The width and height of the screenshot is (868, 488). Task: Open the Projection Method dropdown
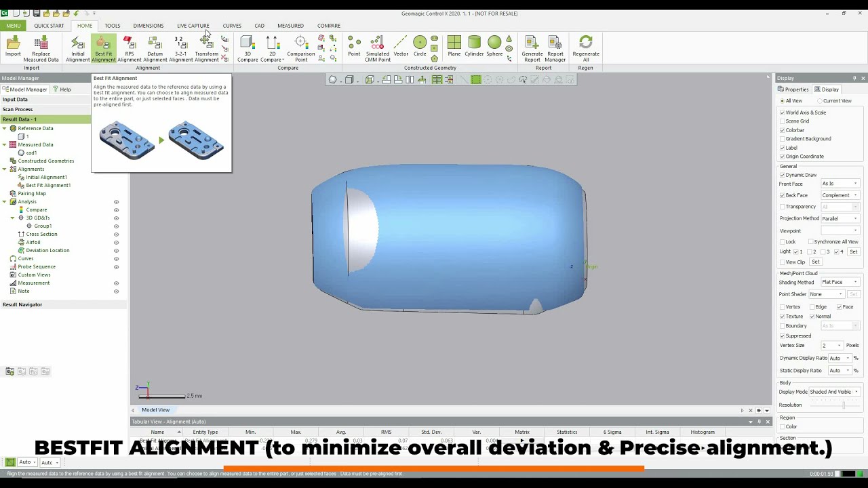(840, 218)
